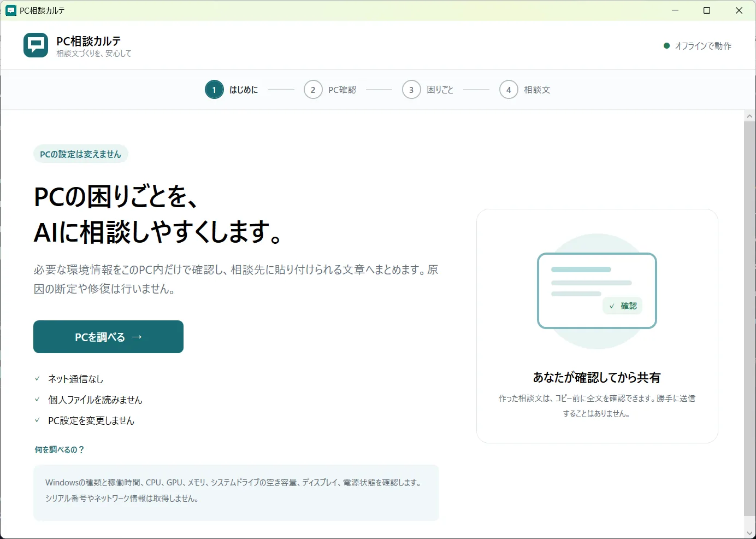Minimize the PC相談カルテ window
Image resolution: width=756 pixels, height=539 pixels.
tap(675, 10)
